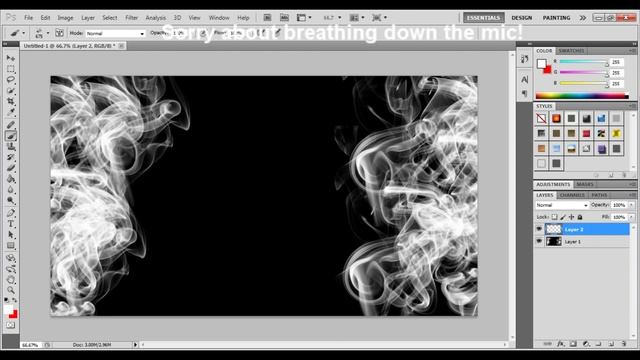Select the Crop tool

coord(11,101)
